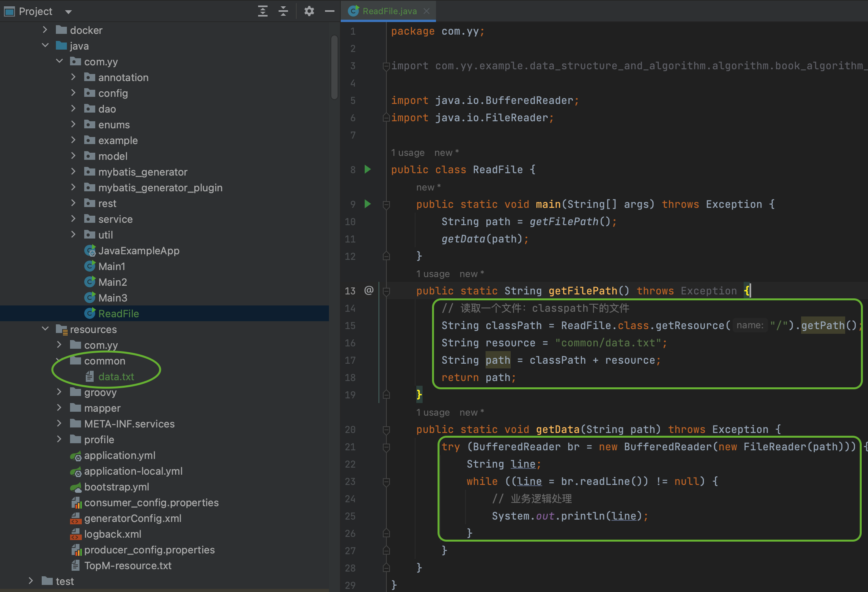Expand the docker folder

coord(45,30)
